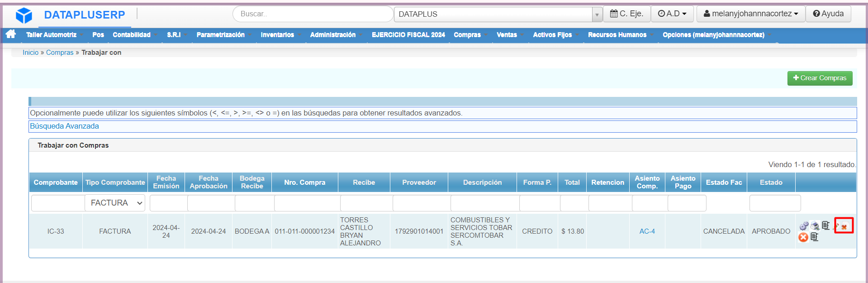Click the Descripción filter input

[x=485, y=203]
